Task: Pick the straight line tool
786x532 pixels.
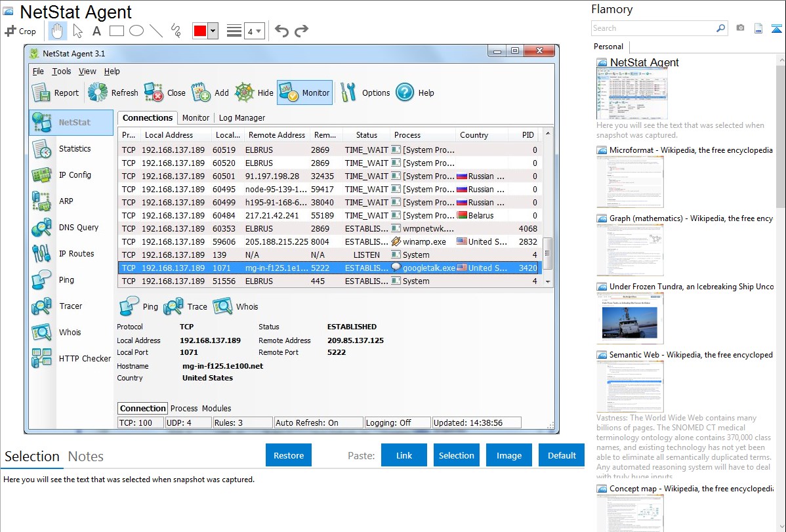Action: [x=156, y=31]
